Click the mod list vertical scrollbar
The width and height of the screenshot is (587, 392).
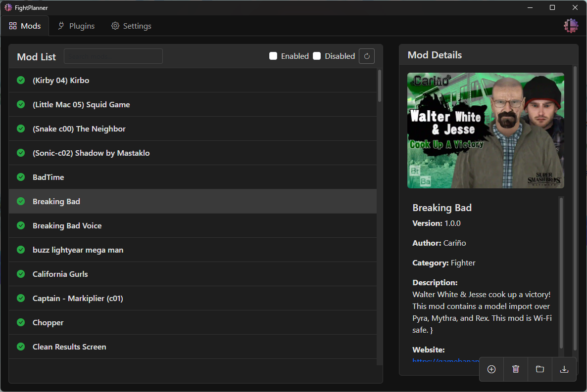coord(380,86)
